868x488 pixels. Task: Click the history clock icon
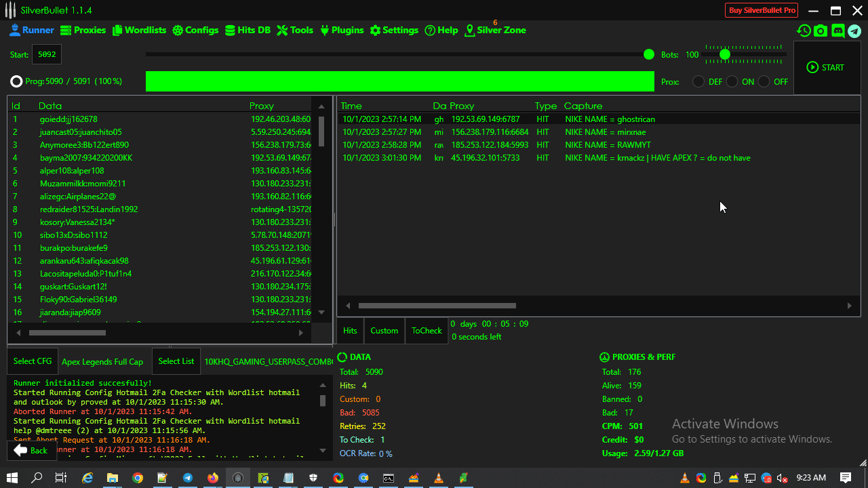click(804, 30)
